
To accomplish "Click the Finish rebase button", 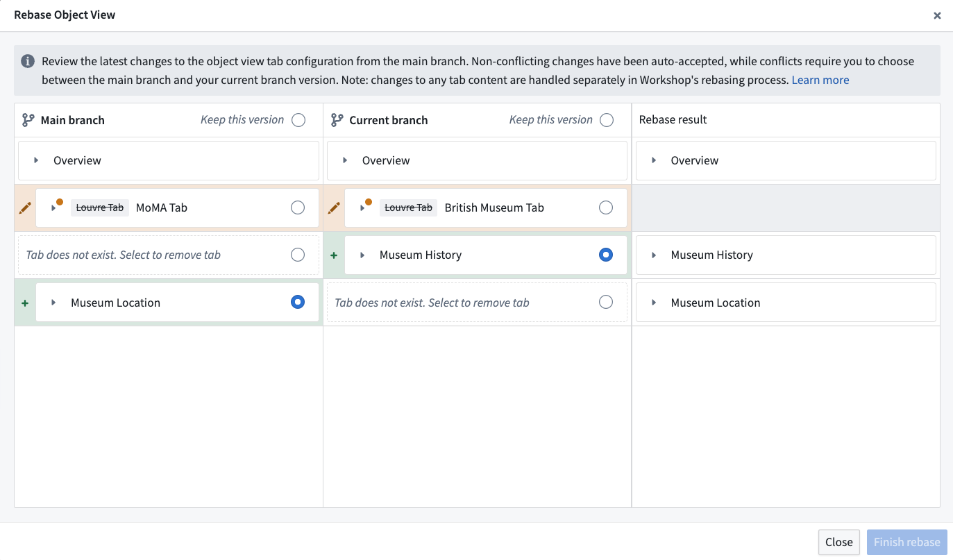I will pos(906,542).
